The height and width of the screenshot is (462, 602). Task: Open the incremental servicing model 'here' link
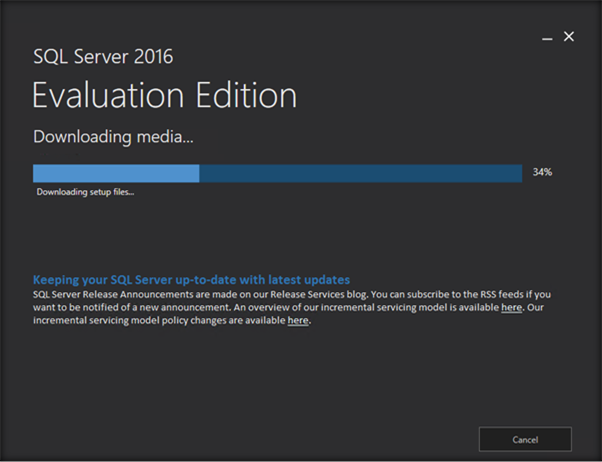click(511, 307)
